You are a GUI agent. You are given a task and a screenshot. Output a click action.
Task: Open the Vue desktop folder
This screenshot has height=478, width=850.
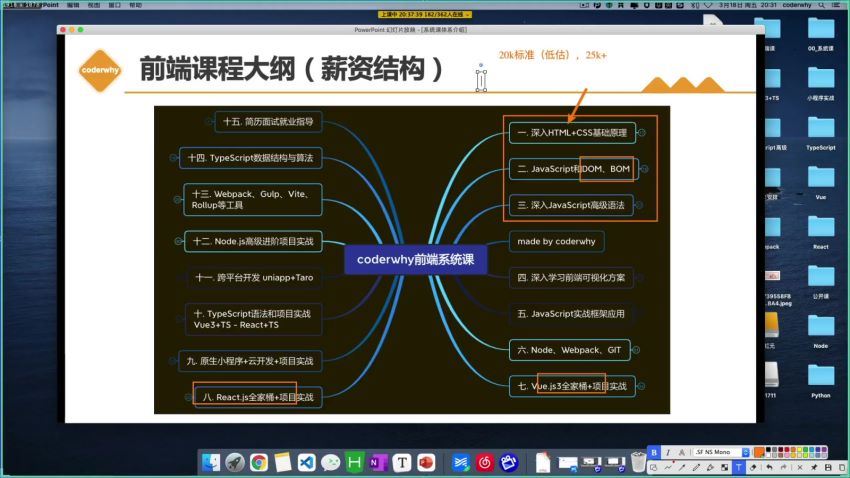821,183
